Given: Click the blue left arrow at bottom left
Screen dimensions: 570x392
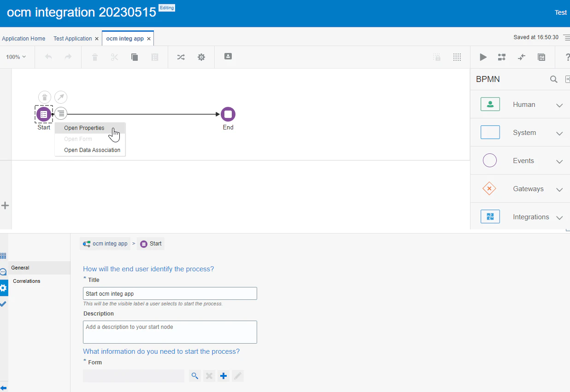Looking at the screenshot, I should [3, 388].
